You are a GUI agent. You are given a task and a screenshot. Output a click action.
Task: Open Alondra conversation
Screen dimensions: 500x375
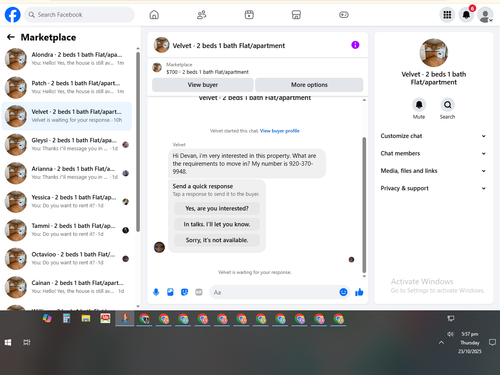coord(67,59)
